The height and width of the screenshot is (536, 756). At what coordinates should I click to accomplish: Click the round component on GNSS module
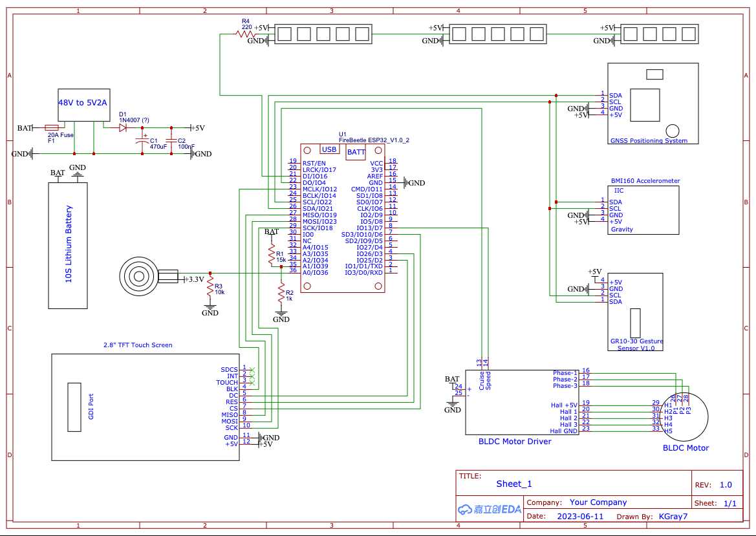point(672,131)
